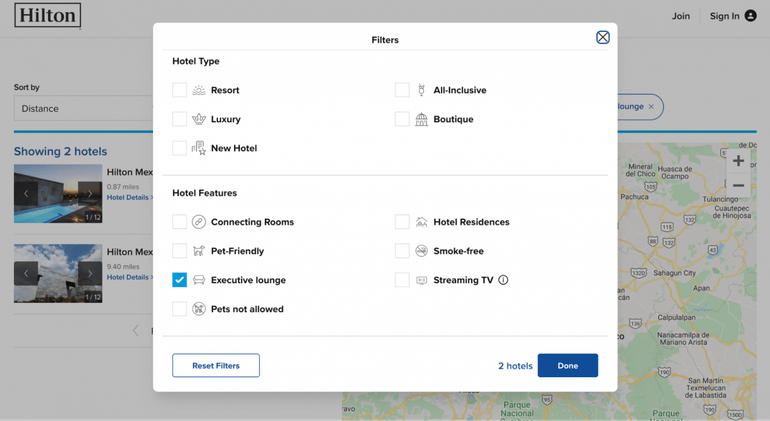Uncheck the Executive lounge checkbox
Image resolution: width=770 pixels, height=421 pixels.
pos(179,280)
